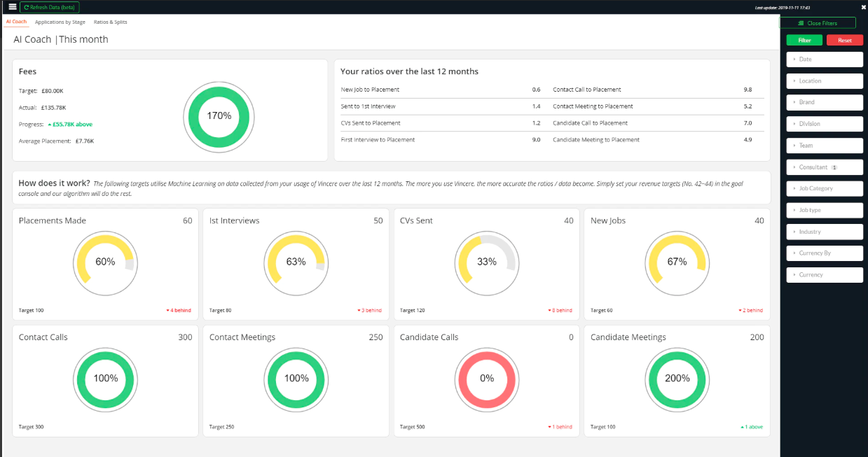Apply filters with the green Filter button

coord(804,41)
